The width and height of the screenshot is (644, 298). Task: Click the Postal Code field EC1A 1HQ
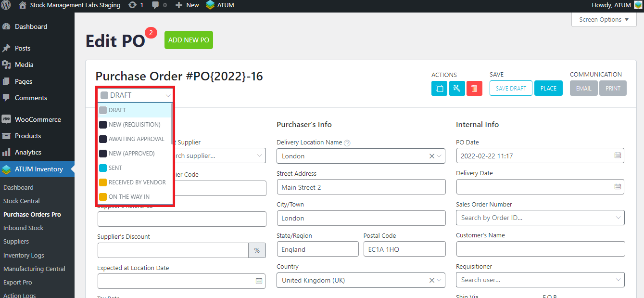pos(404,249)
